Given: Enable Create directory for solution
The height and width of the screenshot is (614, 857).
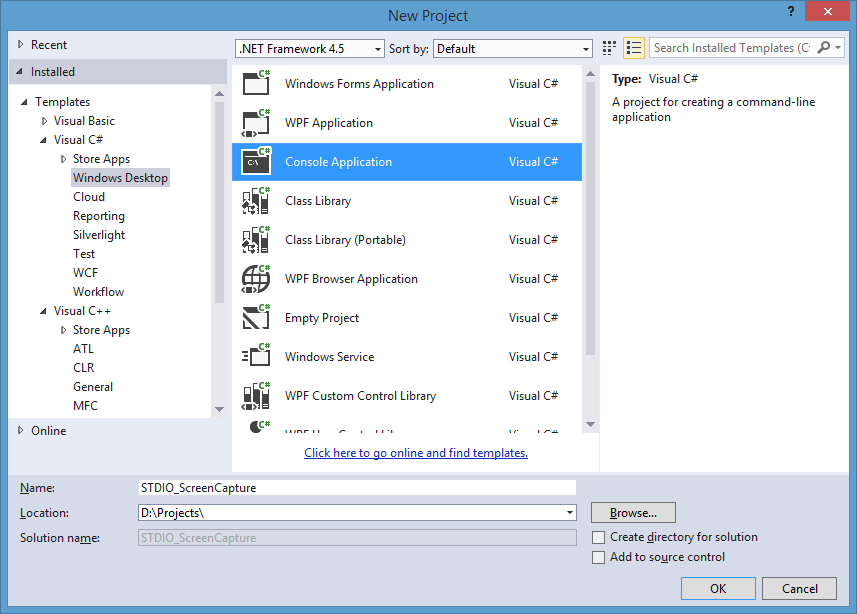Looking at the screenshot, I should pyautogui.click(x=598, y=537).
